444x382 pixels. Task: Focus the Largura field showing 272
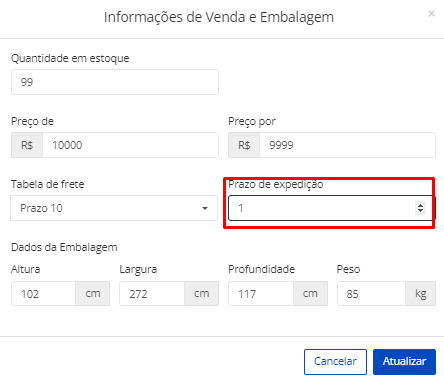(152, 294)
